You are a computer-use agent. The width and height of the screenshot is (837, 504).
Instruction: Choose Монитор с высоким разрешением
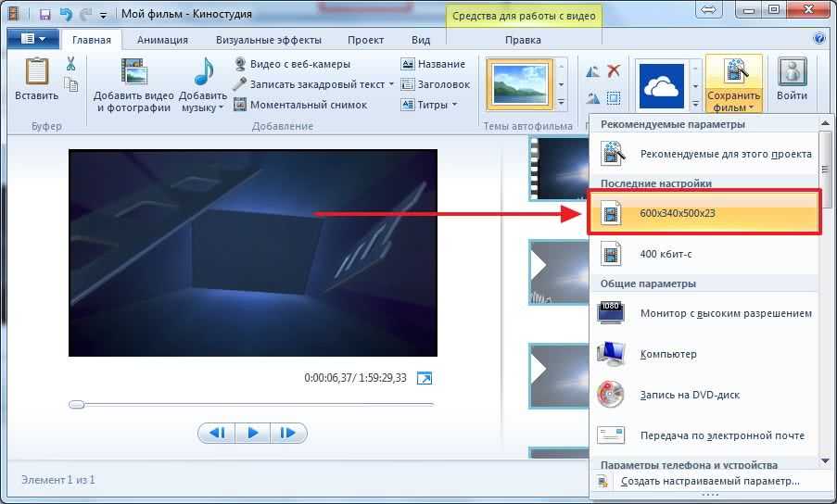[704, 313]
